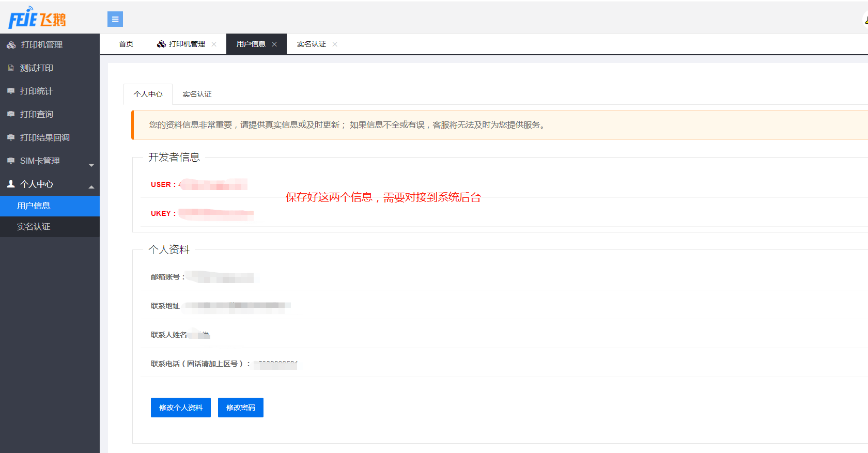Select 实名认证 in sidebar submenu

34,227
